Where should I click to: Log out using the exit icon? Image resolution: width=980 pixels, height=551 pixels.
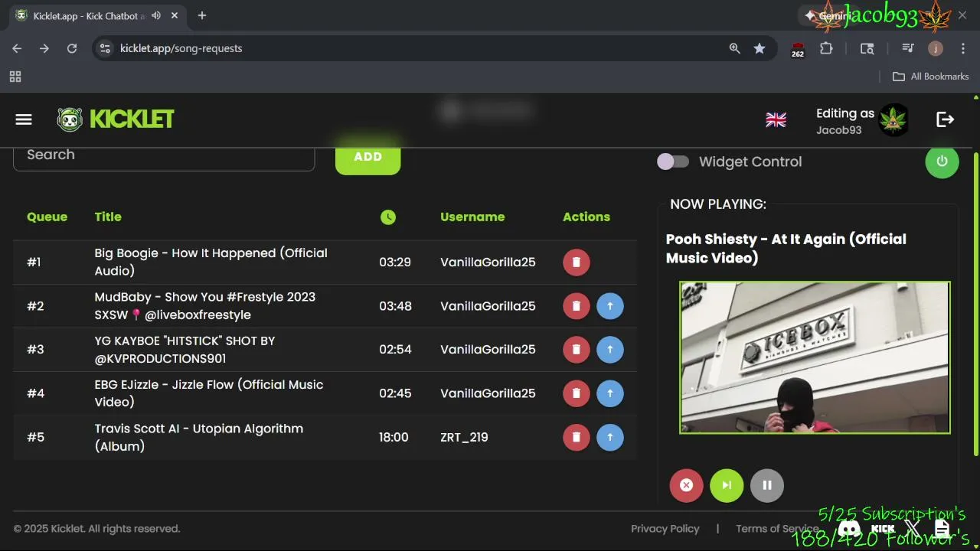click(x=945, y=119)
